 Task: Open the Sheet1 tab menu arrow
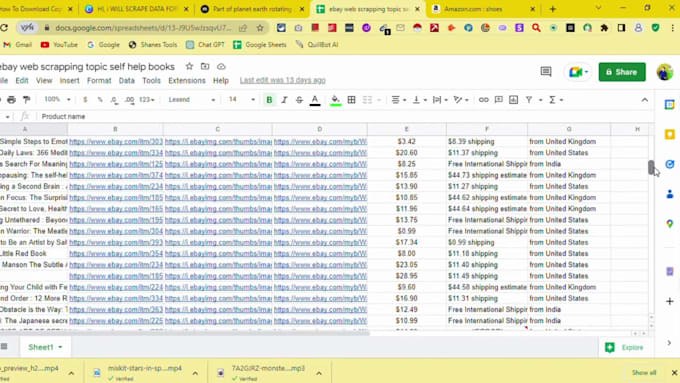[60, 347]
